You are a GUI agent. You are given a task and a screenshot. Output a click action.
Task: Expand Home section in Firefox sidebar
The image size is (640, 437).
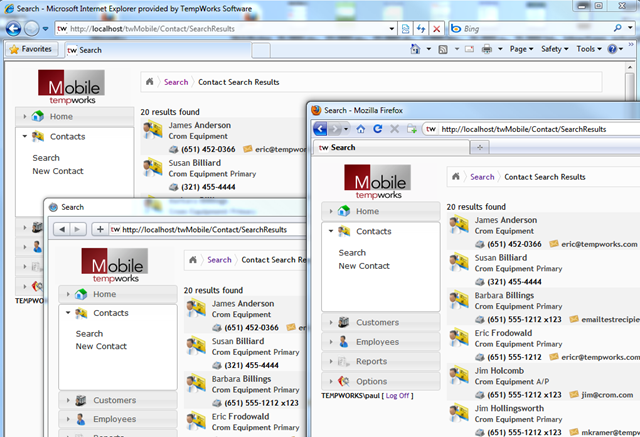click(x=380, y=211)
